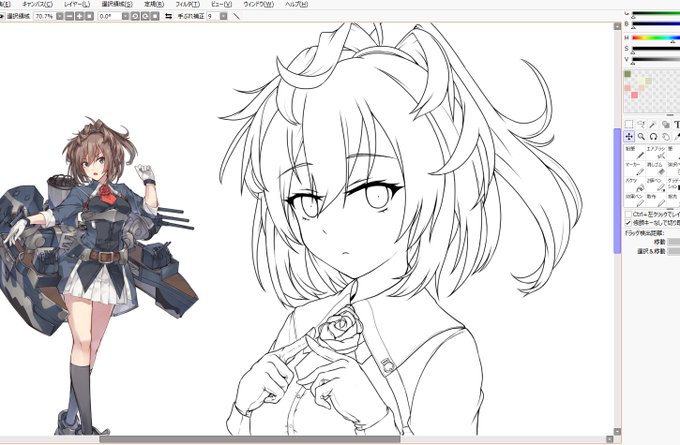The image size is (680, 445).
Task: Open the Selection (選択領域) menu
Action: (x=117, y=4)
